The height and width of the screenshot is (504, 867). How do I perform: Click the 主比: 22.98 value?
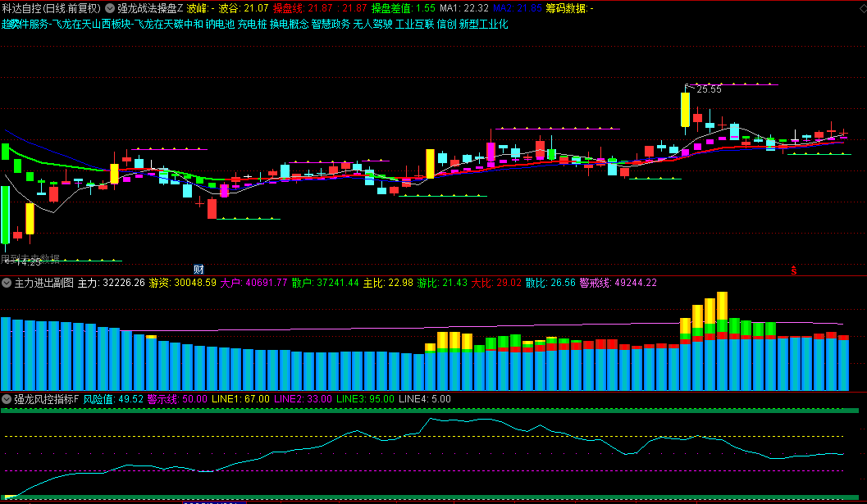tap(388, 283)
